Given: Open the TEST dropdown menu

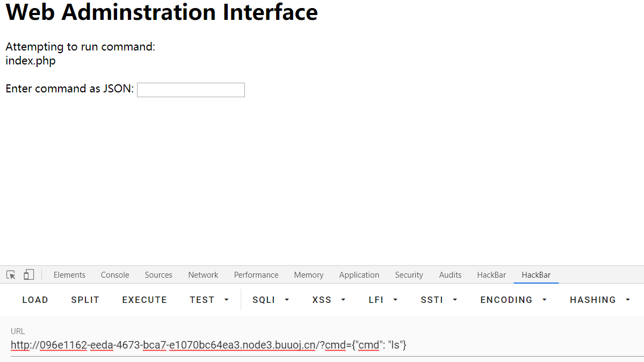Looking at the screenshot, I should [209, 300].
